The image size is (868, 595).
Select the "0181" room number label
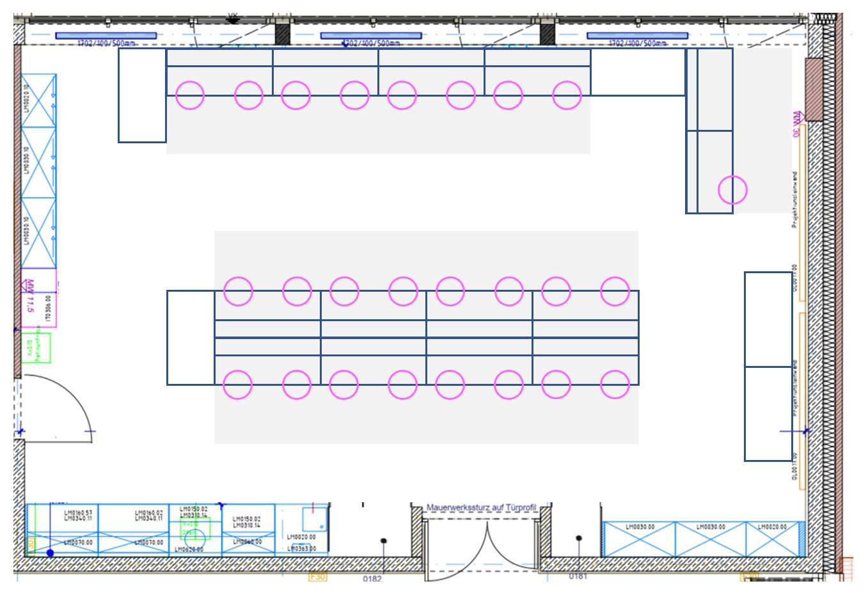coord(578,576)
